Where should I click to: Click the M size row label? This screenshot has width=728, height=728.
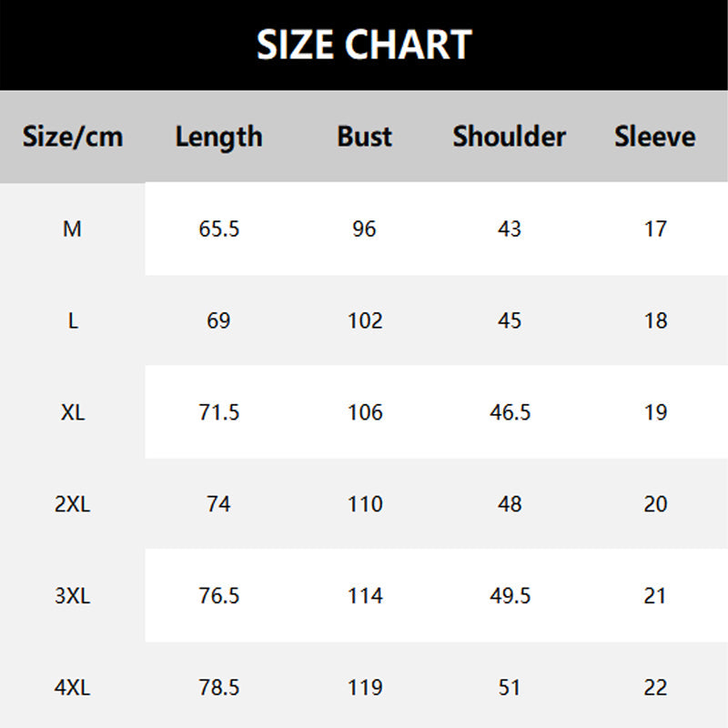(x=73, y=229)
